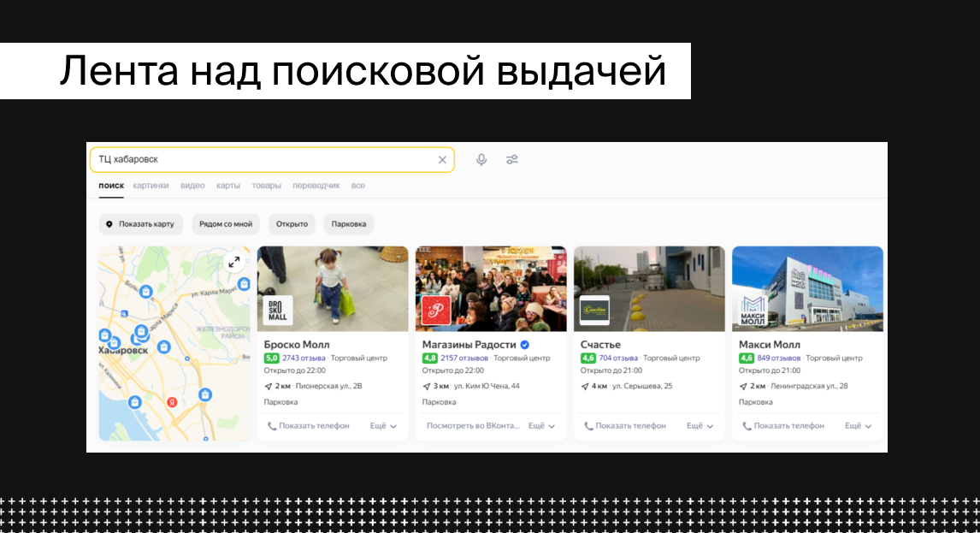Click the Счастье logo badge

coord(594,311)
